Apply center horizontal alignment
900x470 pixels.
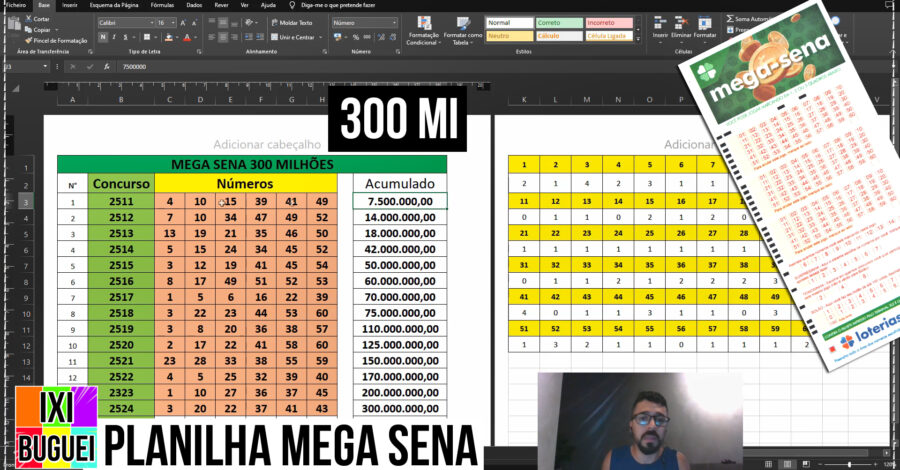[223, 37]
